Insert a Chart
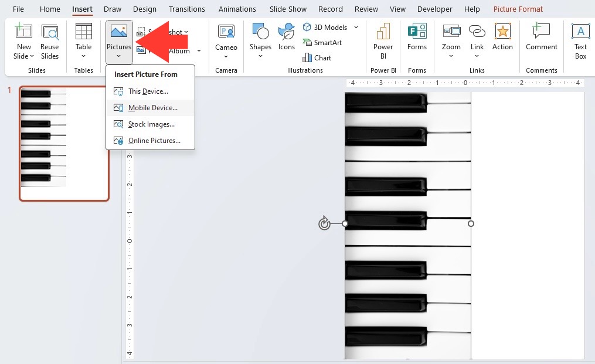 tap(317, 57)
